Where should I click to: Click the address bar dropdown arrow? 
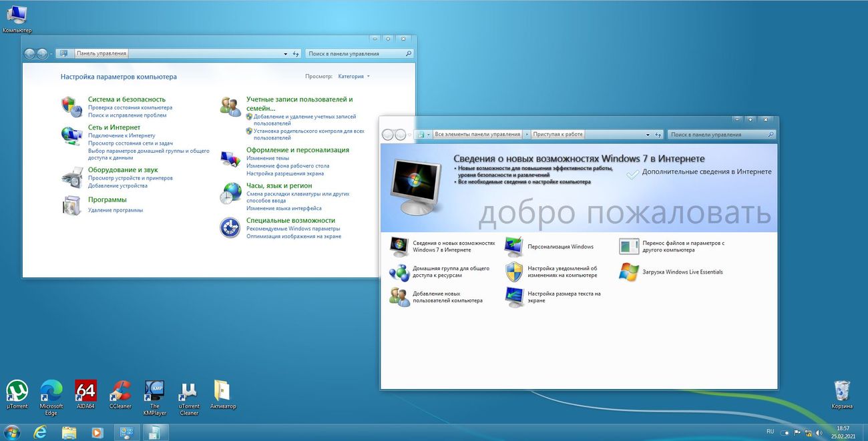click(x=285, y=53)
